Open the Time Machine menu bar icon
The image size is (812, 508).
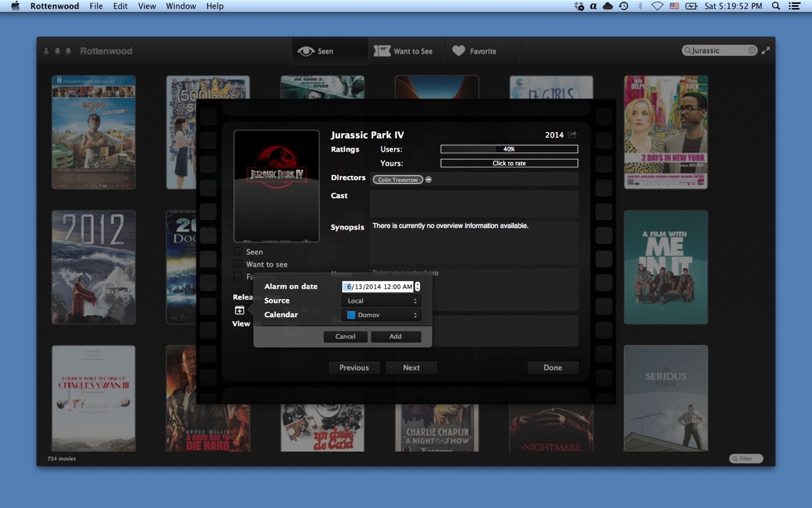(x=623, y=6)
